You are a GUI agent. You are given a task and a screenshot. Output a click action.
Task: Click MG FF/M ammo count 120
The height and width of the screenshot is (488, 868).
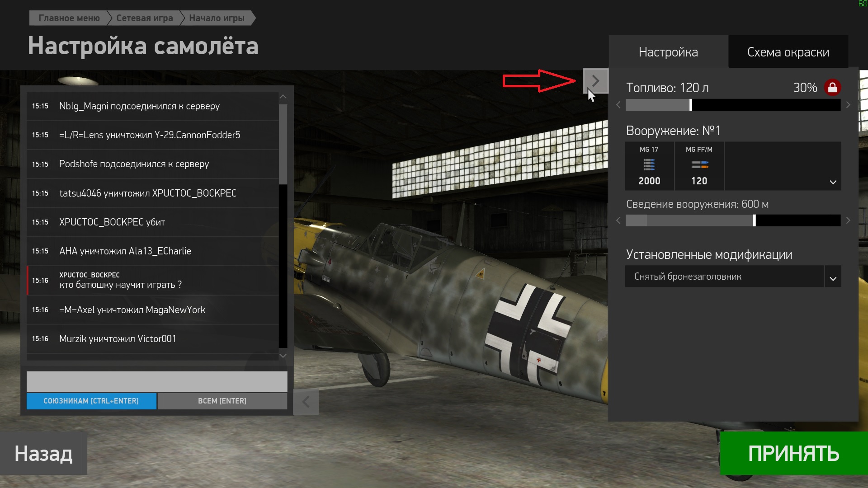coord(699,181)
